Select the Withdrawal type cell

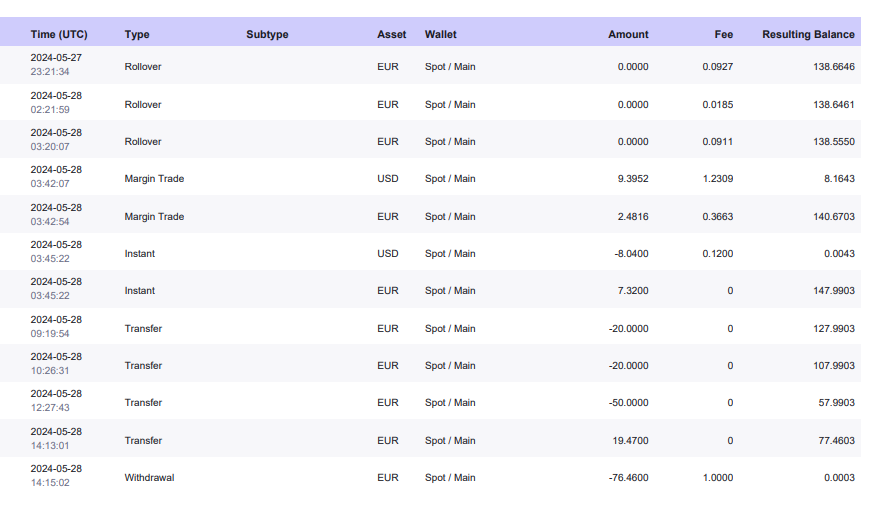tap(149, 478)
